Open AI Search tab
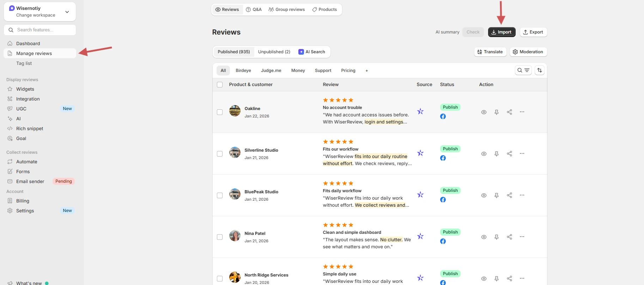This screenshot has height=285, width=644. point(312,52)
